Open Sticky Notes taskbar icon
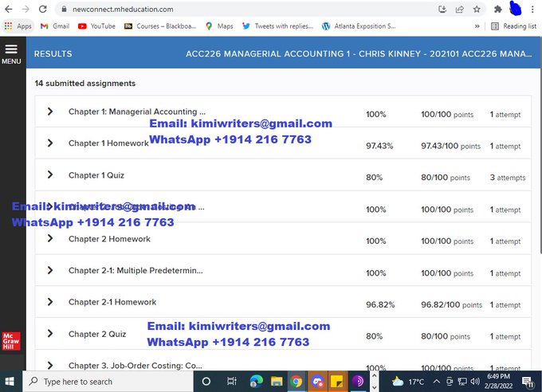 point(337,382)
